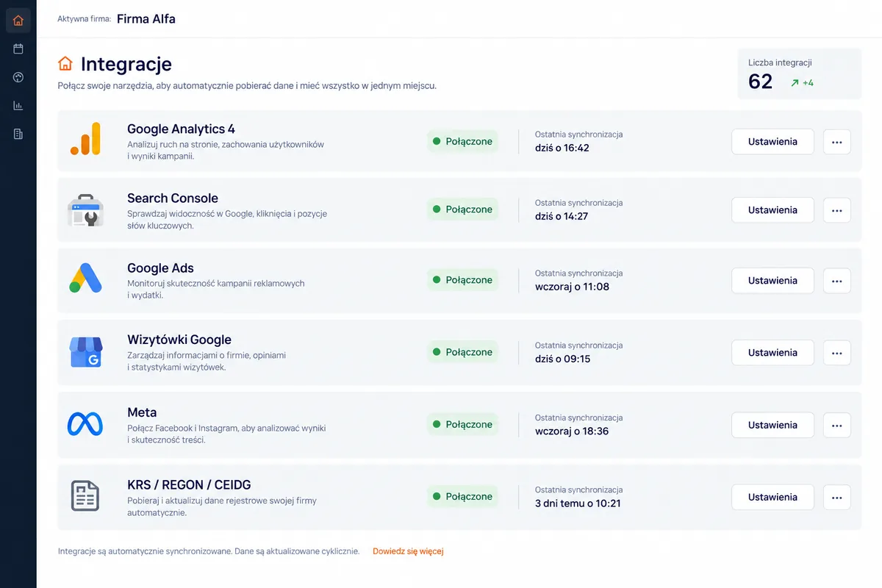Click Połączone status badge for Search Console

pyautogui.click(x=462, y=209)
